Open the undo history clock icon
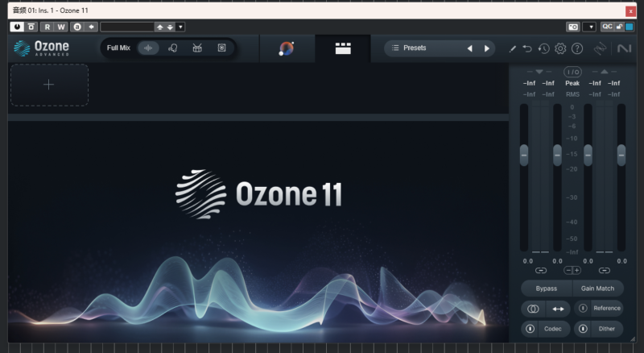This screenshot has height=353, width=644. [544, 48]
